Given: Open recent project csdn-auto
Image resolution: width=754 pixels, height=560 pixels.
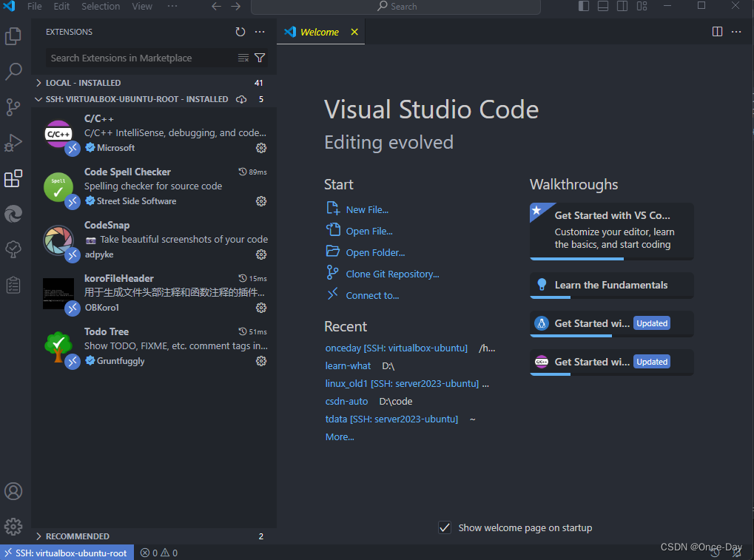Looking at the screenshot, I should [x=346, y=401].
